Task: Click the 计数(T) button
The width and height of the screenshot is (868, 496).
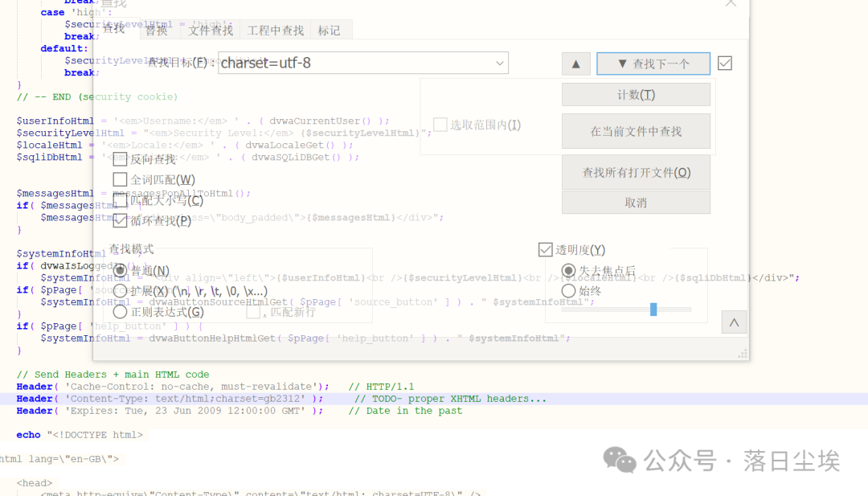Action: click(x=636, y=95)
